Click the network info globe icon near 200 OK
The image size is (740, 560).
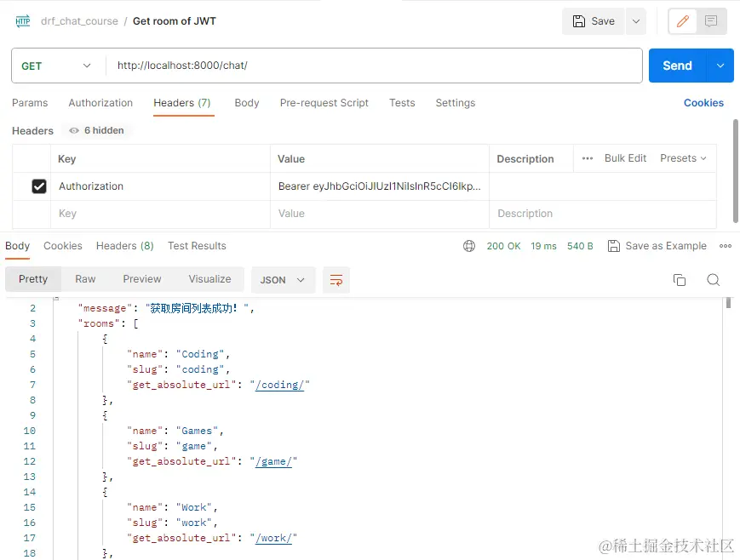coord(469,245)
